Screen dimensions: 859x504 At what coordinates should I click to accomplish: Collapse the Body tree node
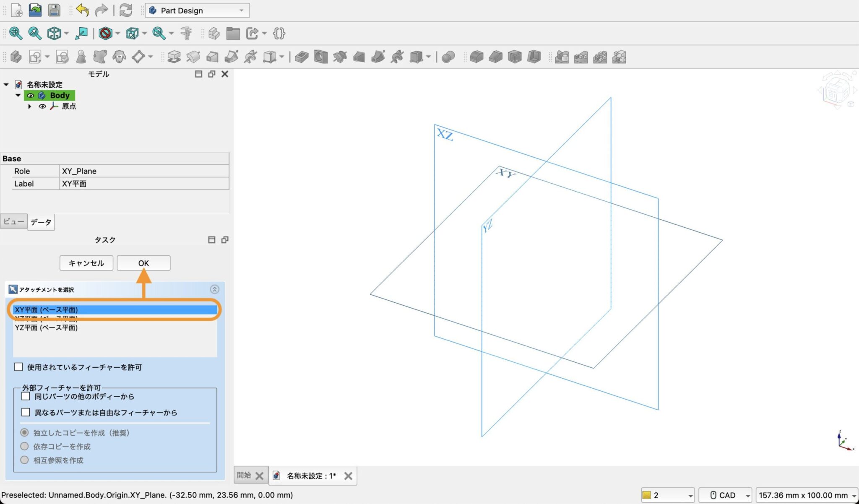pyautogui.click(x=18, y=96)
